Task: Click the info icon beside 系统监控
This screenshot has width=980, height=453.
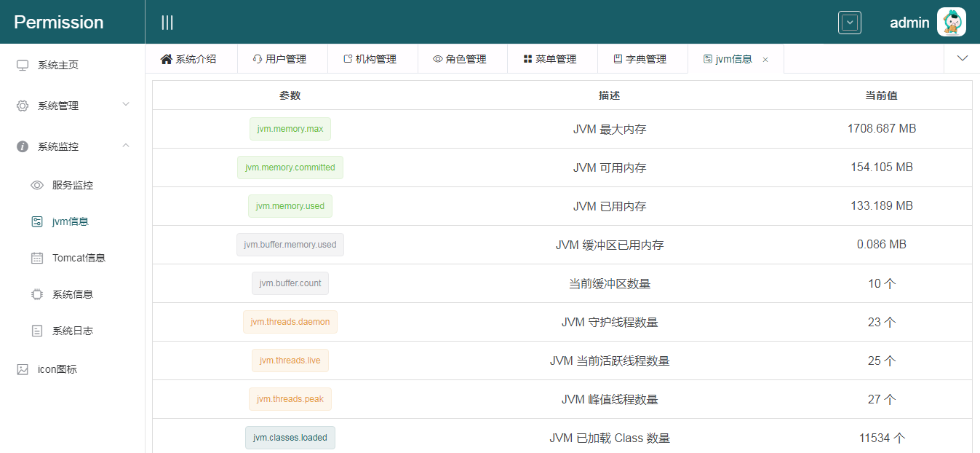Action: pyautogui.click(x=23, y=146)
